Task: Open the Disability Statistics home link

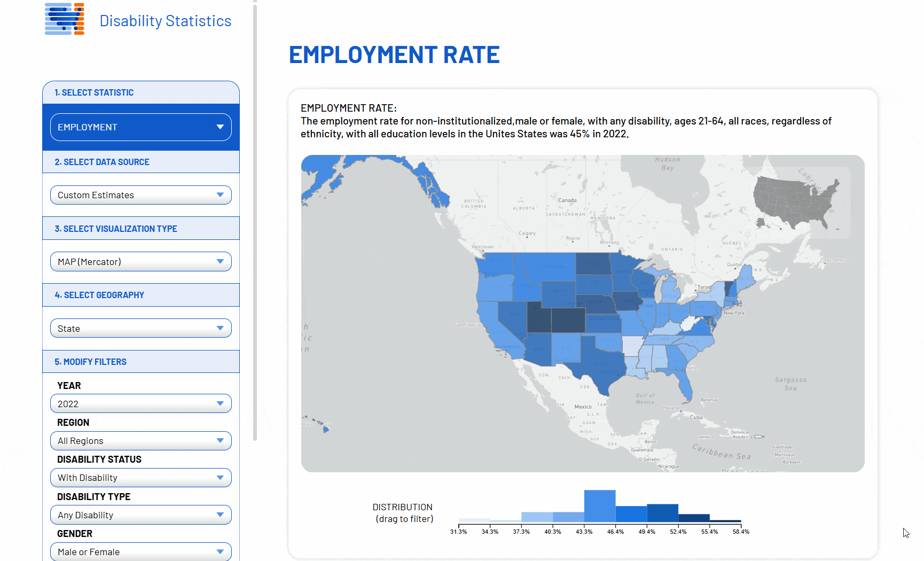Action: [165, 21]
